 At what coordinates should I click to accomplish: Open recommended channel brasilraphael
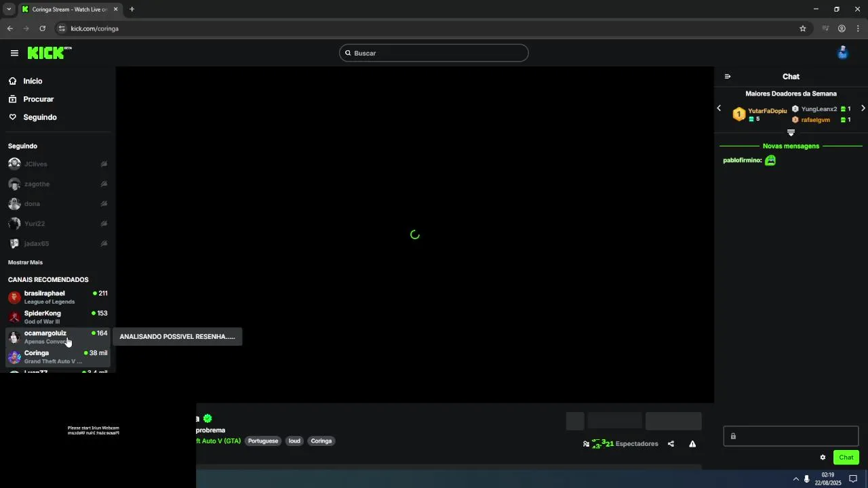point(58,297)
